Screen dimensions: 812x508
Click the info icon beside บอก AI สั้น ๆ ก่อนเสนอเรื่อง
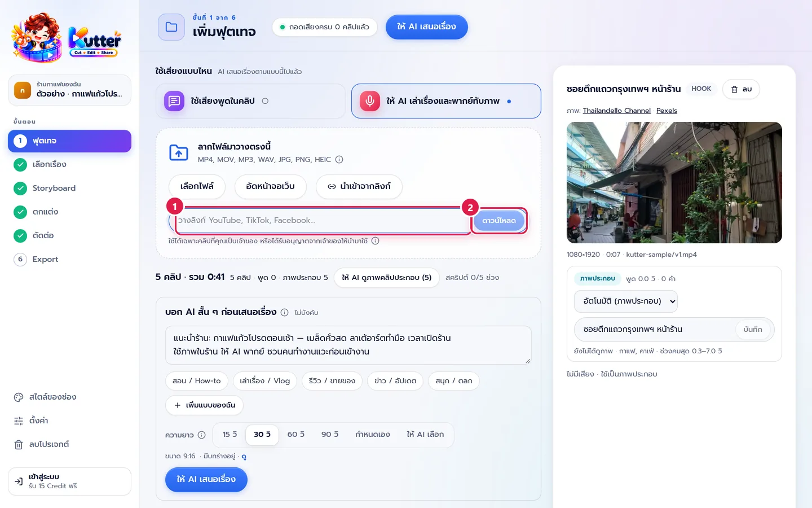(285, 313)
